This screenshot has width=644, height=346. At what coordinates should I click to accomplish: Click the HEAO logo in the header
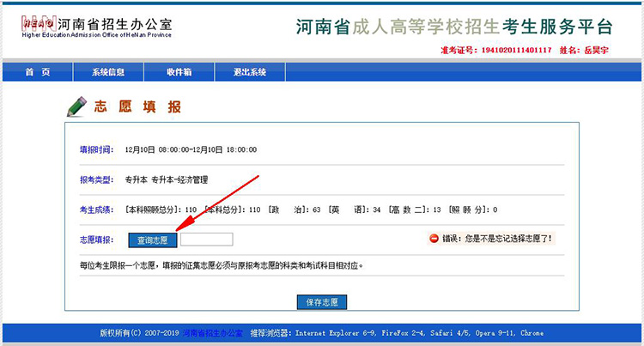pyautogui.click(x=34, y=20)
